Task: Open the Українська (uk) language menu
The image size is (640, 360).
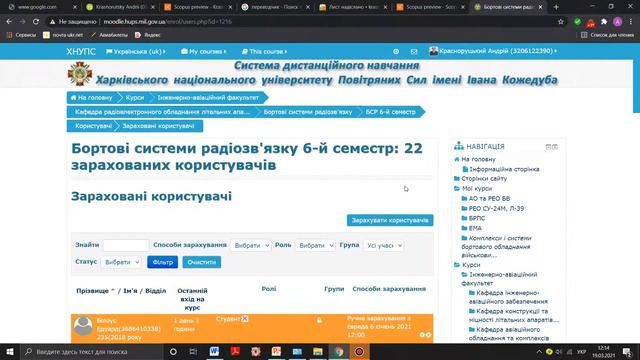Action: tap(136, 51)
